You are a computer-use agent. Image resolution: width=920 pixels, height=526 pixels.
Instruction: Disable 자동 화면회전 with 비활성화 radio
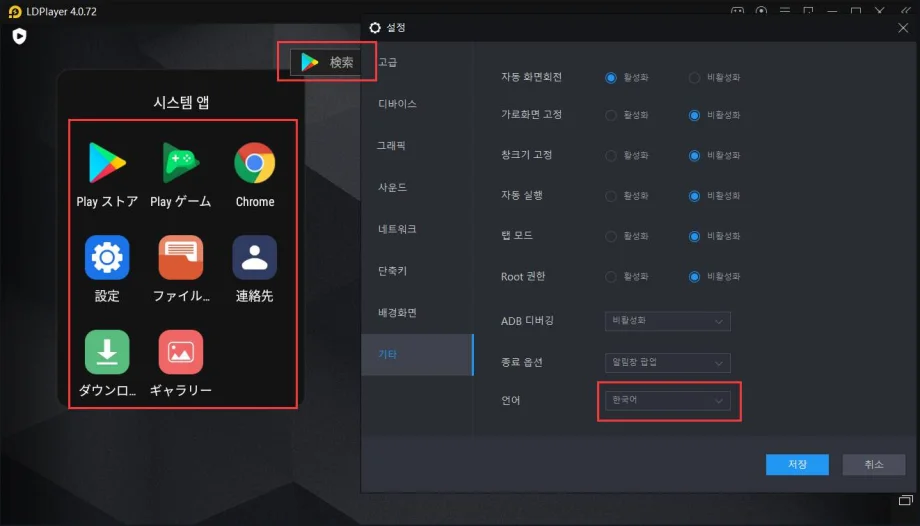click(x=694, y=77)
